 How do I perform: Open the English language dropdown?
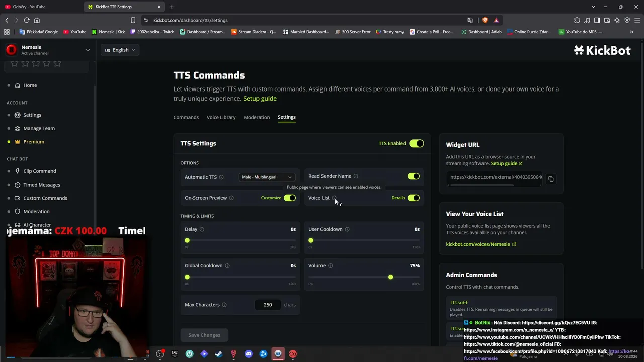120,50
